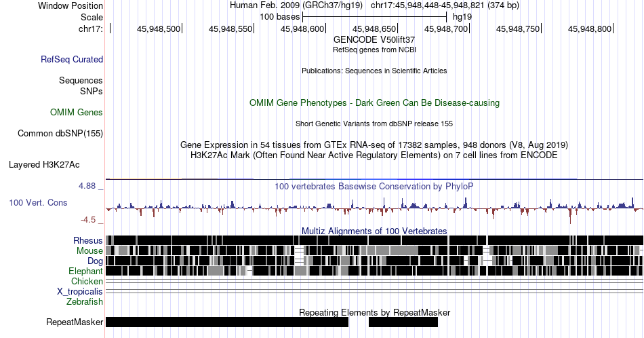Click the 45,948,800 ruler tick

click(x=590, y=29)
